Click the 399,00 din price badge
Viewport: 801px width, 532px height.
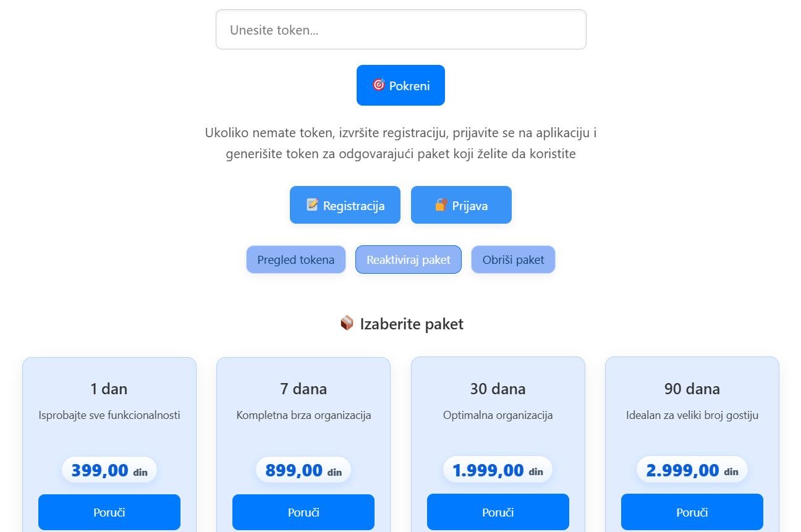click(109, 470)
